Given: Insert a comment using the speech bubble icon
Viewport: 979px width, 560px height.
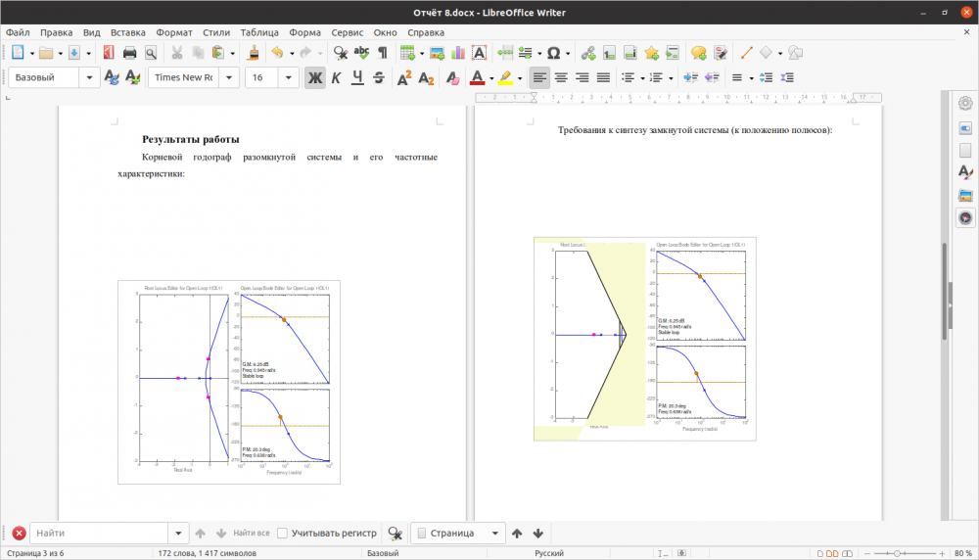Looking at the screenshot, I should (698, 53).
